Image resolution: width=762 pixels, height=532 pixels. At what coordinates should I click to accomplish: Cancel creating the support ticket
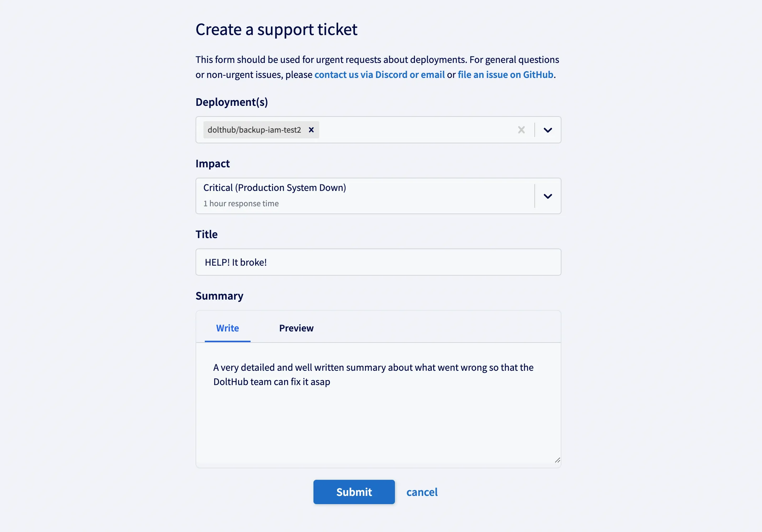point(422,492)
